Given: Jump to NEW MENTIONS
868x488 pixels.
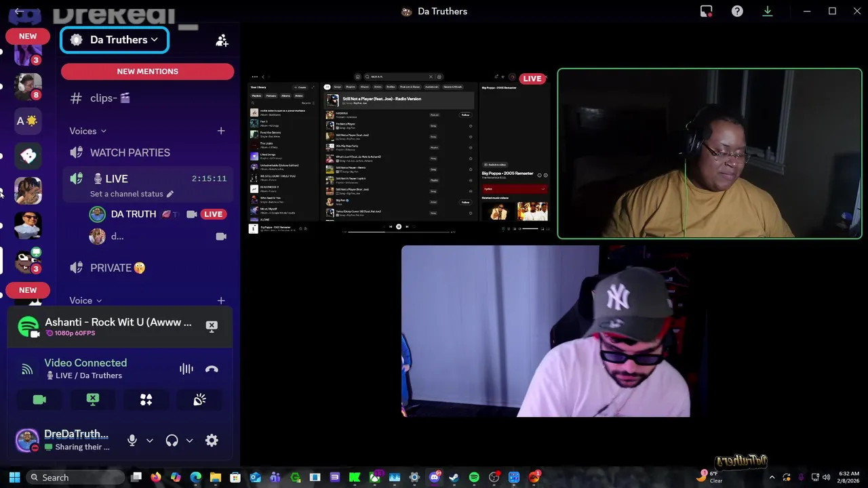Looking at the screenshot, I should tap(147, 71).
